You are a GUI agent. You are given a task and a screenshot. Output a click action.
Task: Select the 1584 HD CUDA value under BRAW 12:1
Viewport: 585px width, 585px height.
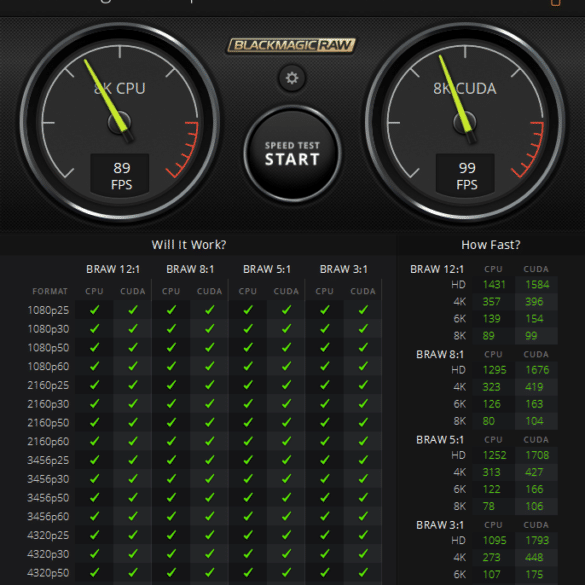tap(537, 285)
